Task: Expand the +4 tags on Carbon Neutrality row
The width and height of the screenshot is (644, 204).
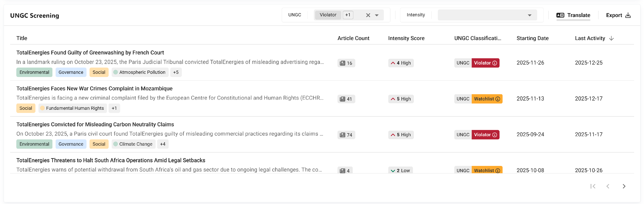Action: tap(163, 144)
